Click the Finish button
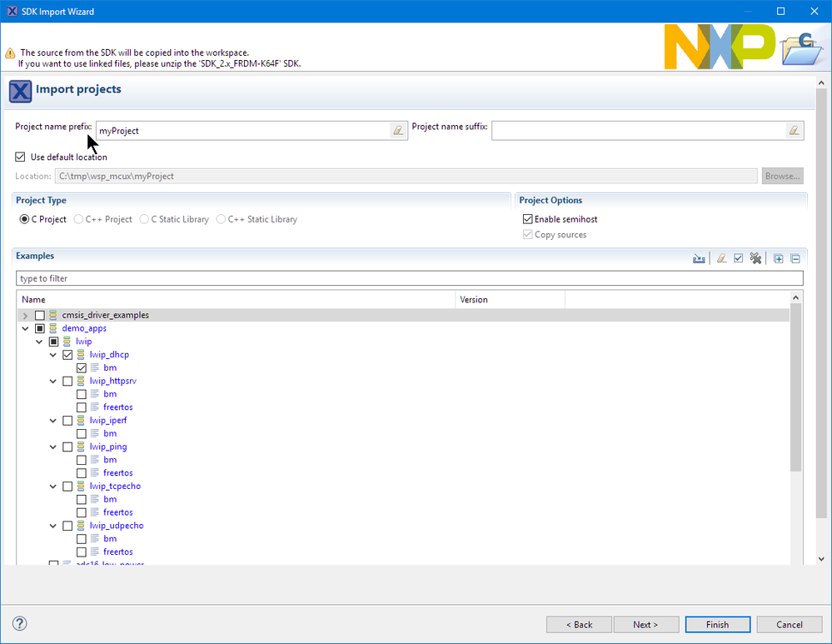The height and width of the screenshot is (644, 832). (x=717, y=624)
